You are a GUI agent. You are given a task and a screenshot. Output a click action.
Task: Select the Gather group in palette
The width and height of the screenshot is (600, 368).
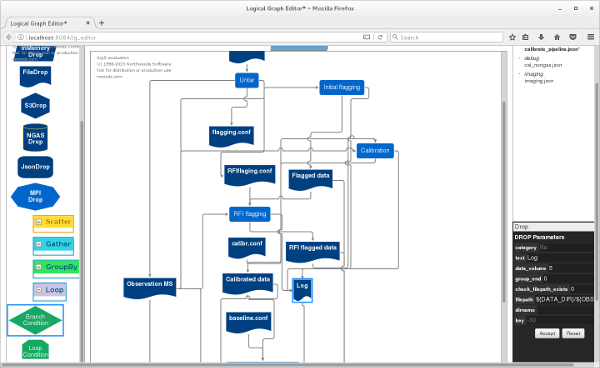click(x=53, y=246)
